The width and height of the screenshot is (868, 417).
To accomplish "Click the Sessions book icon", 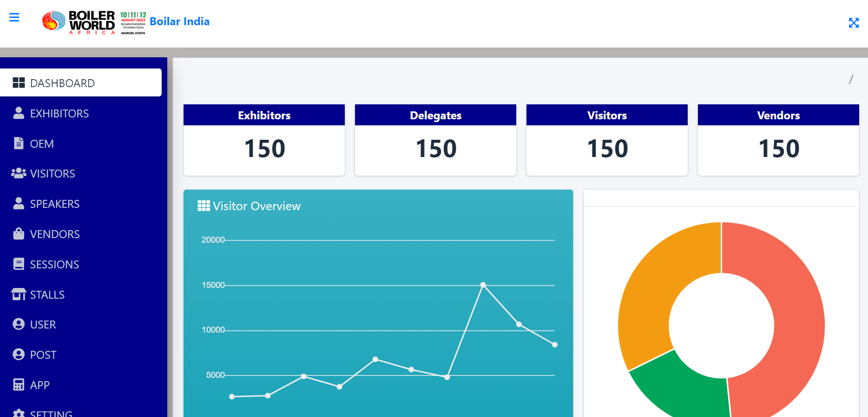I will 19,264.
